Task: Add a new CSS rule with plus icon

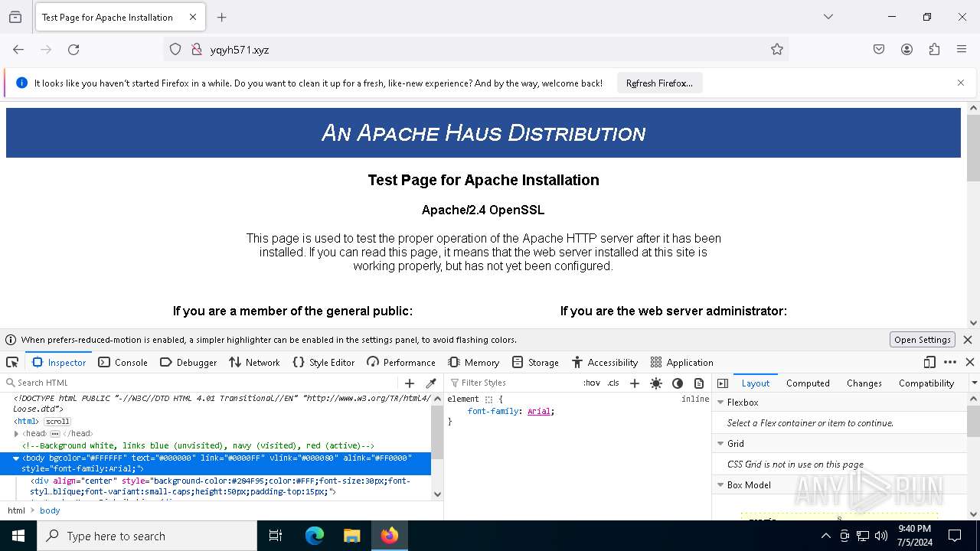Action: click(634, 383)
